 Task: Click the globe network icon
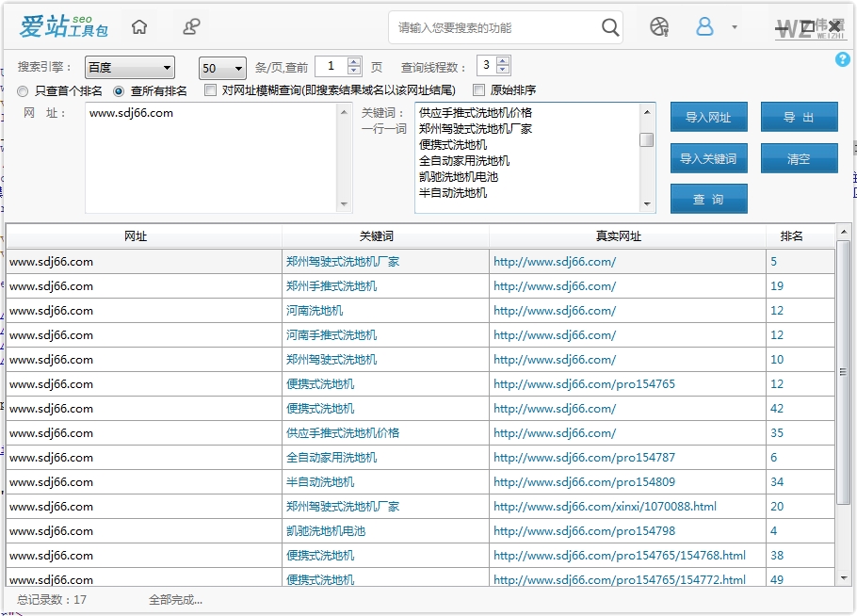[658, 26]
